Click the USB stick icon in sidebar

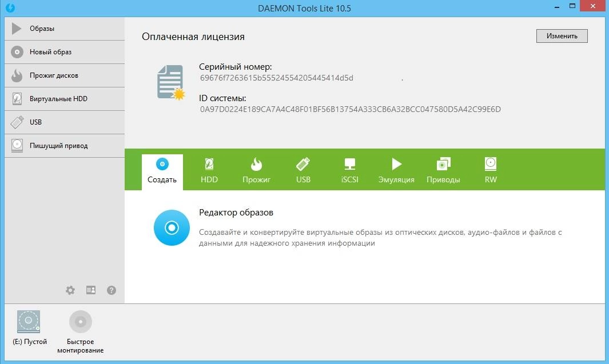pos(17,122)
